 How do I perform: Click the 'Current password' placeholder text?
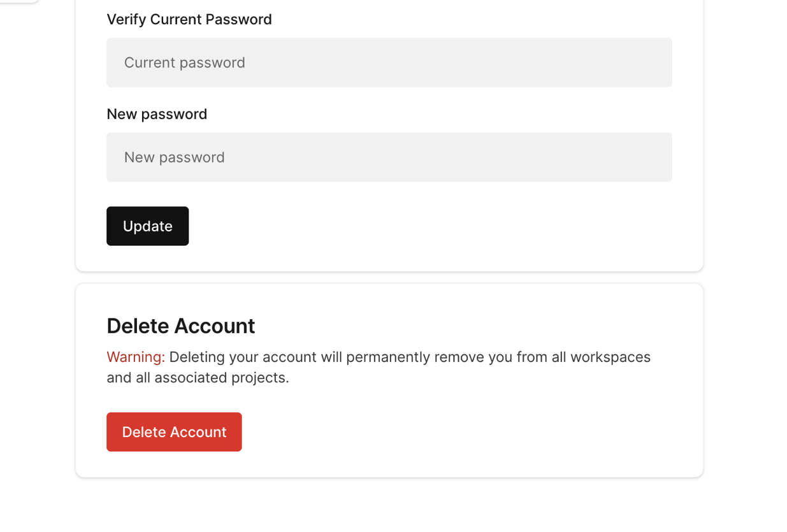point(184,62)
